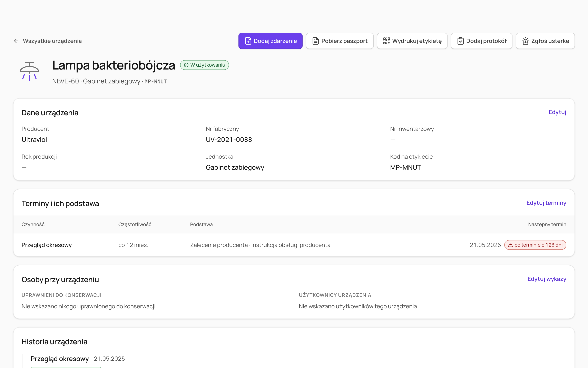The image size is (588, 368).
Task: Click the Czynność column header
Action: [33, 224]
